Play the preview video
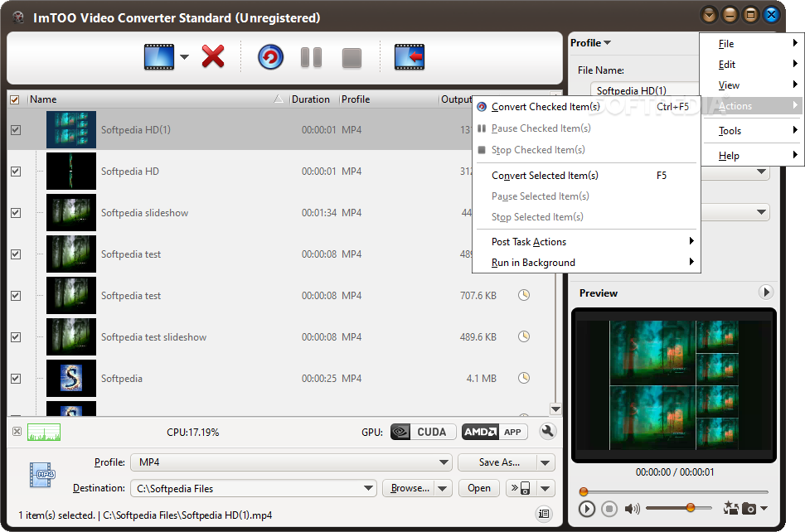Screen dimensions: 805x532 click(x=586, y=509)
